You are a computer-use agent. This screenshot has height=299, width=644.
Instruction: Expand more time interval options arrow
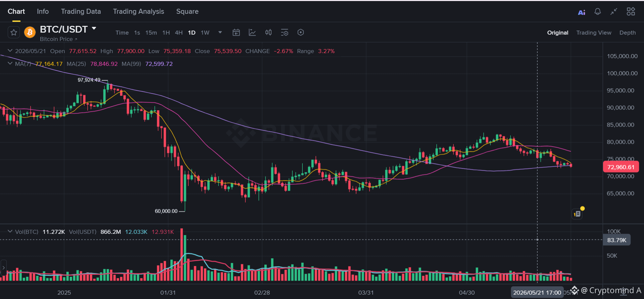pos(220,33)
